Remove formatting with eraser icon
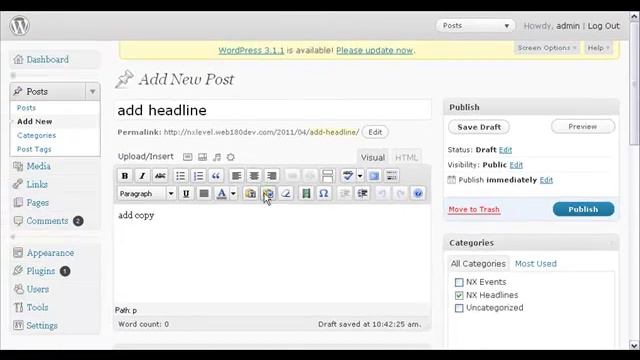This screenshot has height=360, width=640. (x=286, y=193)
